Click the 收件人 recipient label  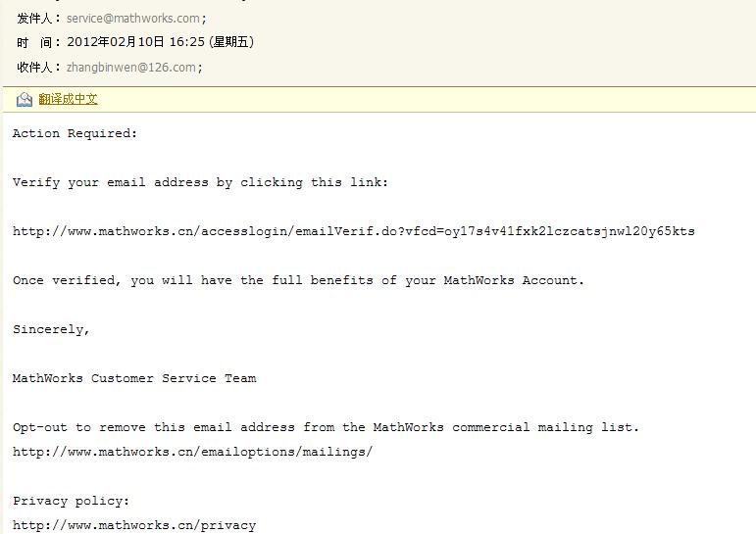coord(37,68)
